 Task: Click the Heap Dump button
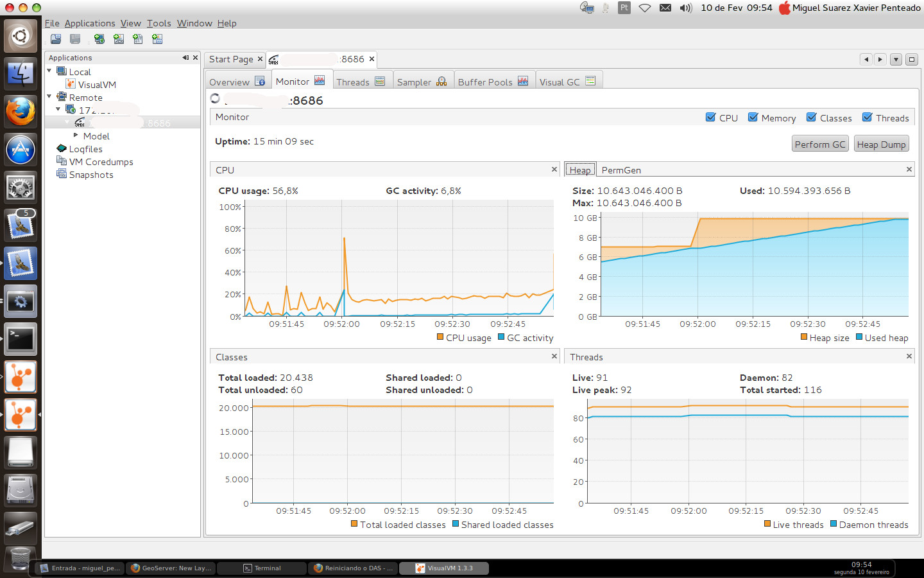[x=881, y=144]
